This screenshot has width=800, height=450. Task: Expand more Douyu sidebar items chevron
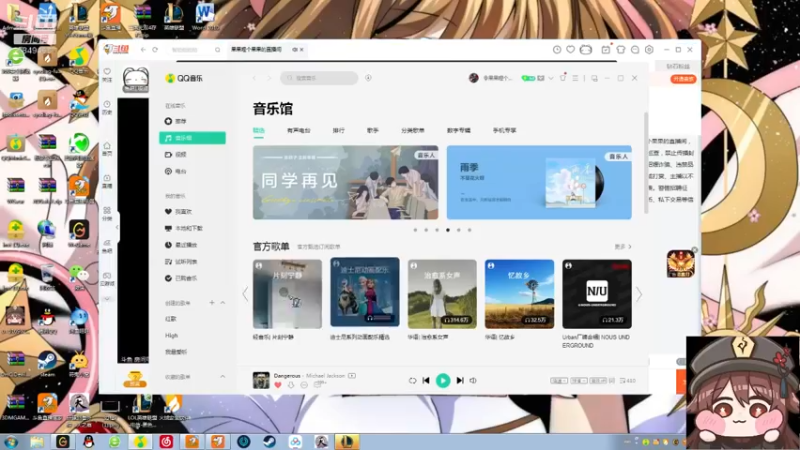(107, 299)
